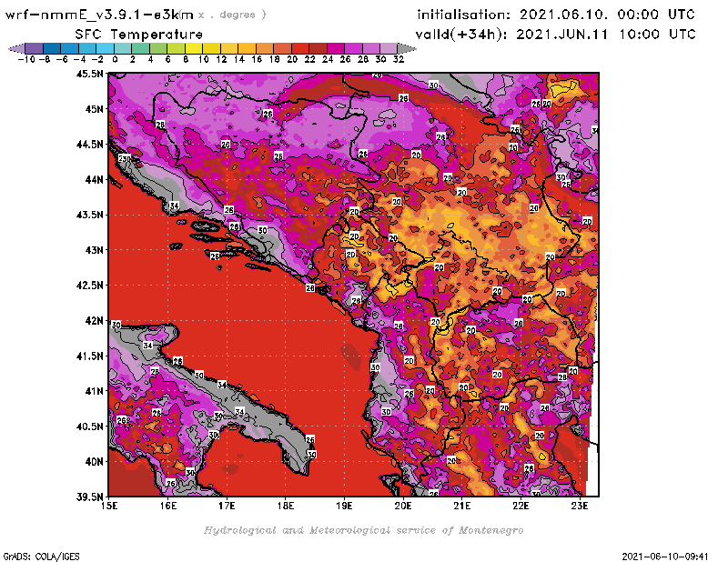Click the 23E longitude axis label
728x562 pixels.
coord(580,506)
